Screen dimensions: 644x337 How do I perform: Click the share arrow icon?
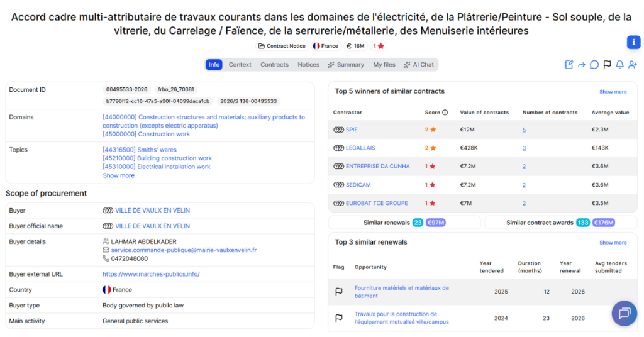pos(582,65)
